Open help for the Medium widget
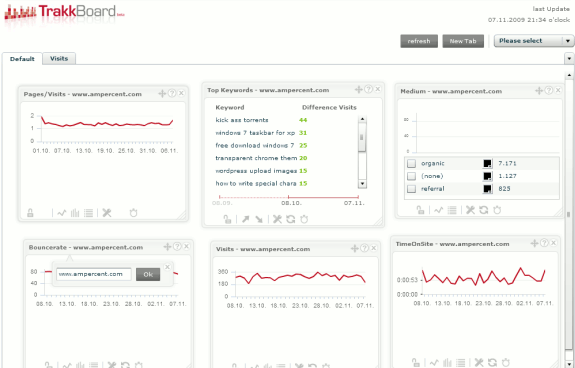This screenshot has width=575, height=368. [549, 90]
